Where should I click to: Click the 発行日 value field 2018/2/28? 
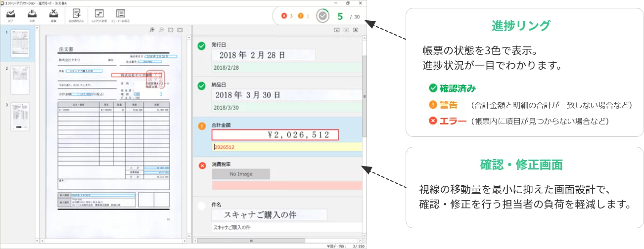(x=286, y=67)
